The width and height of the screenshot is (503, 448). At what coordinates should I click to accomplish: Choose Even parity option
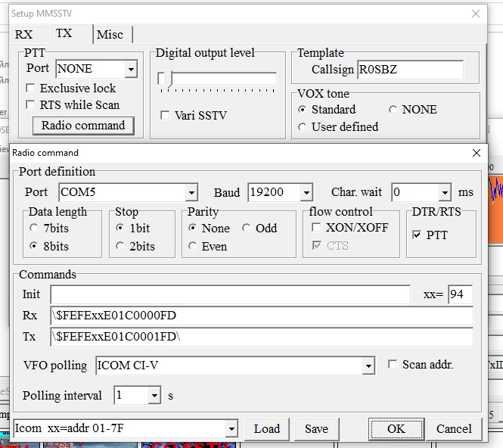point(193,246)
